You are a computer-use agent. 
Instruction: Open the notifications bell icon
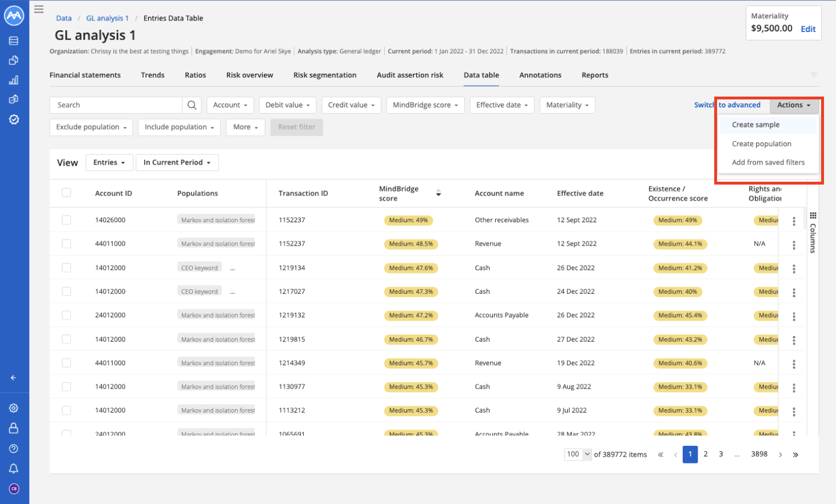coord(14,468)
